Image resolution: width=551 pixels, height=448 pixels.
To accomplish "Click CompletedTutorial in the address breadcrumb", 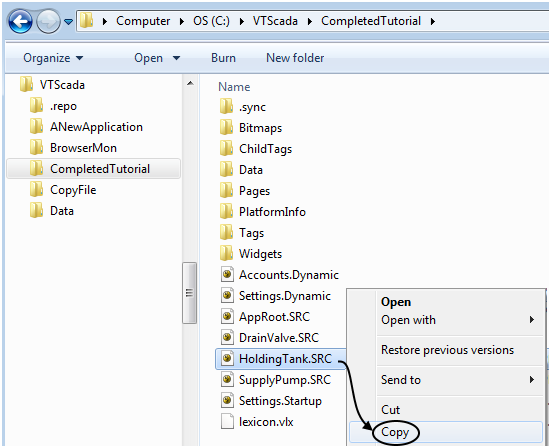I will click(x=371, y=21).
